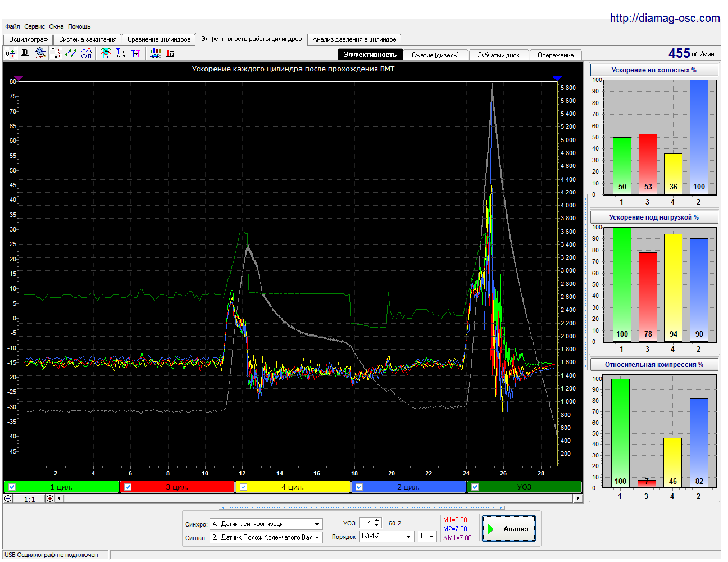Click the bold B toolbar icon
Image resolution: width=728 pixels, height=562 pixels.
(25, 53)
